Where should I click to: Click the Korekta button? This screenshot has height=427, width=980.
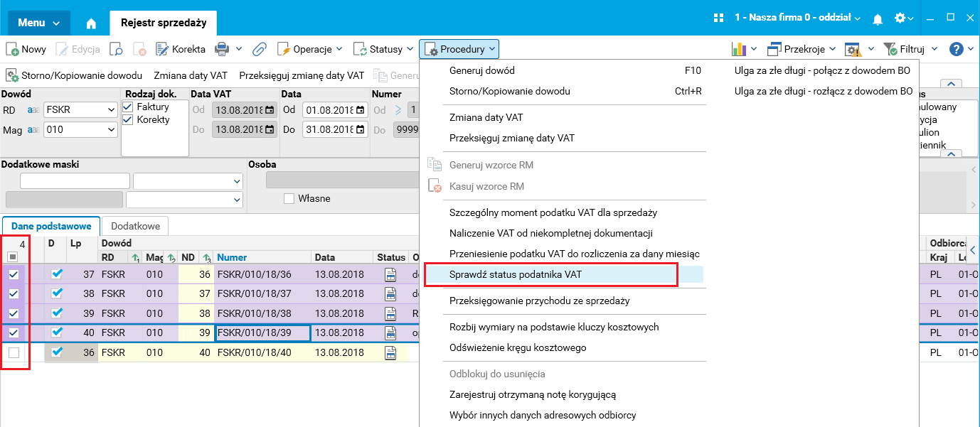click(182, 49)
